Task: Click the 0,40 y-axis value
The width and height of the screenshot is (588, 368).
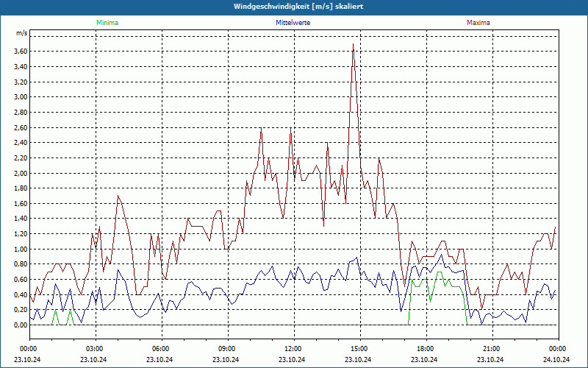Action: [x=21, y=295]
